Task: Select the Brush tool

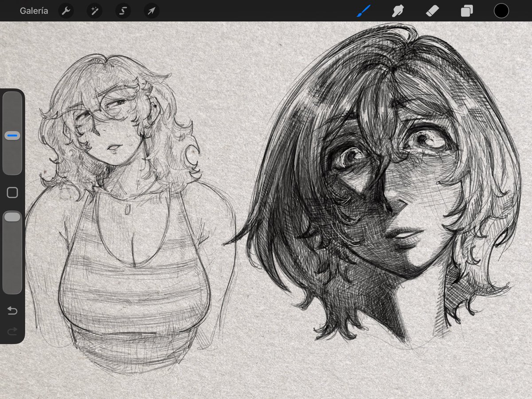Action: pos(363,11)
